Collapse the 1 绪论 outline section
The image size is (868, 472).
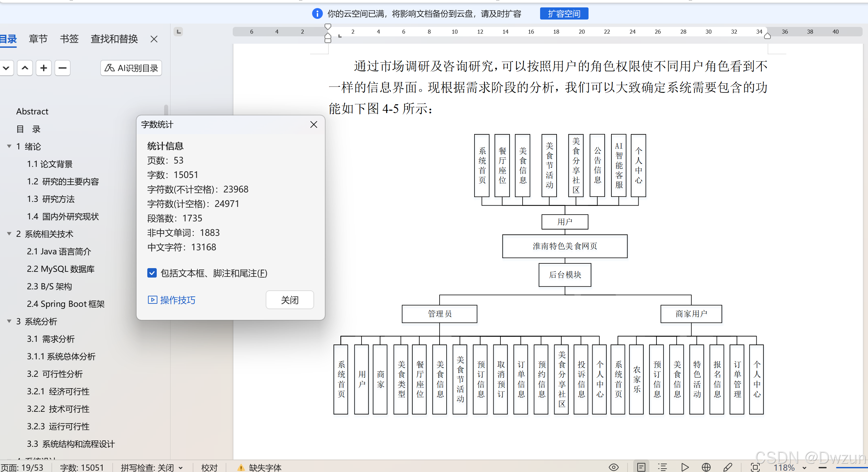pos(9,146)
